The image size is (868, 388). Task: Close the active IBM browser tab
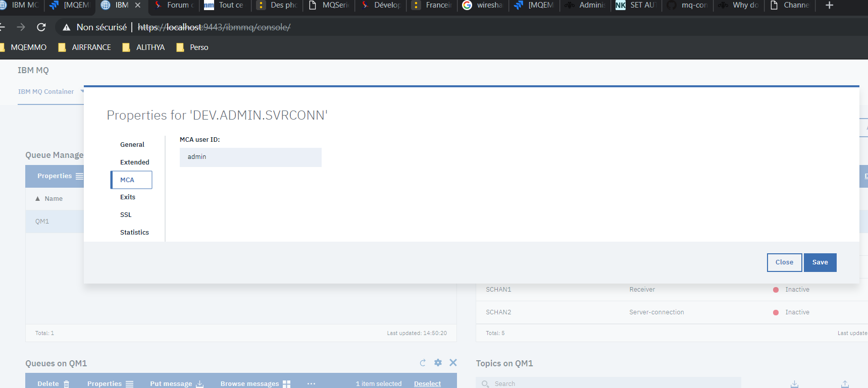[137, 5]
